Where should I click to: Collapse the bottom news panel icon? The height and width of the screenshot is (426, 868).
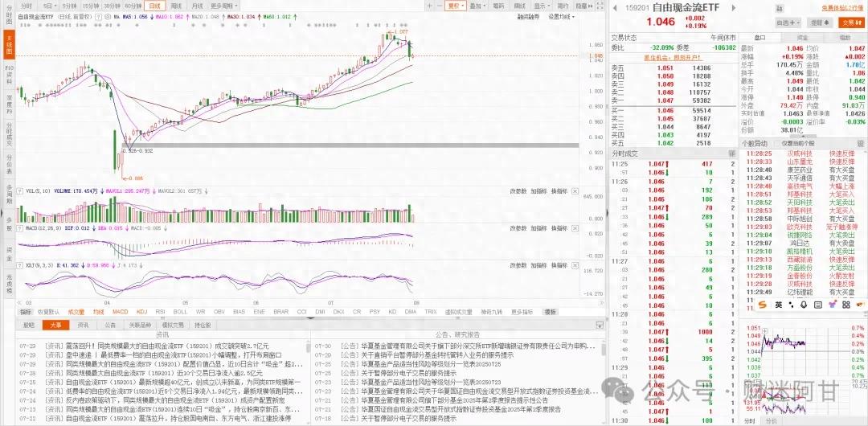click(x=599, y=326)
